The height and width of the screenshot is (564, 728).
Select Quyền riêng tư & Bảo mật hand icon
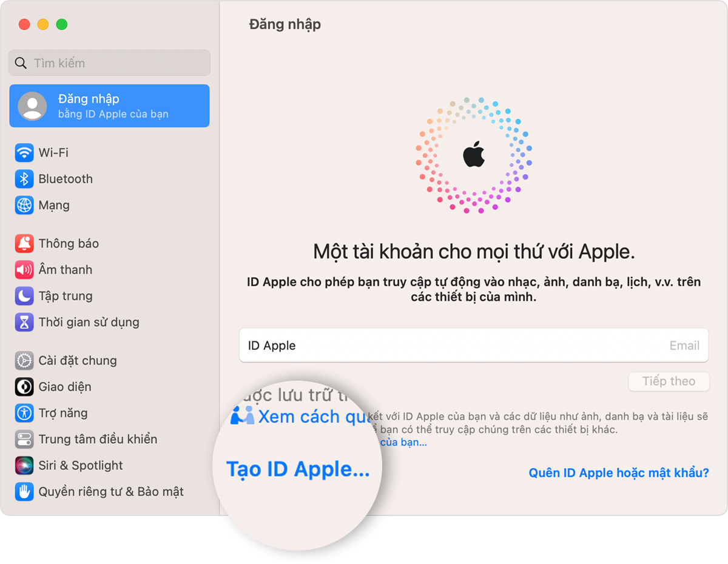click(x=24, y=491)
